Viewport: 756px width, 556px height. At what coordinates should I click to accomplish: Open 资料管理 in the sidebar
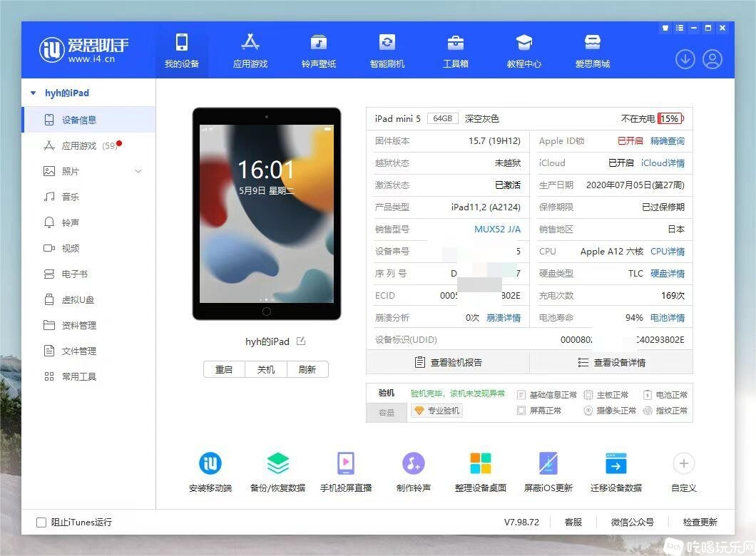click(x=88, y=325)
